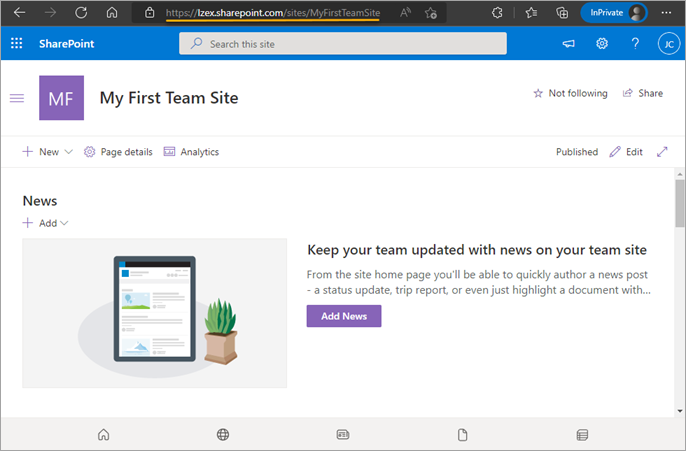Open browser Settings and more ellipsis

[x=666, y=13]
